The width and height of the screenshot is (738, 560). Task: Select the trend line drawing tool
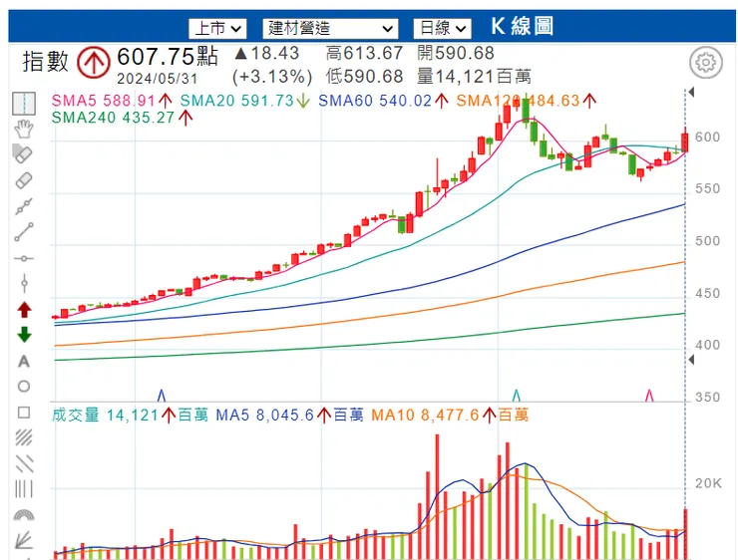point(24,232)
